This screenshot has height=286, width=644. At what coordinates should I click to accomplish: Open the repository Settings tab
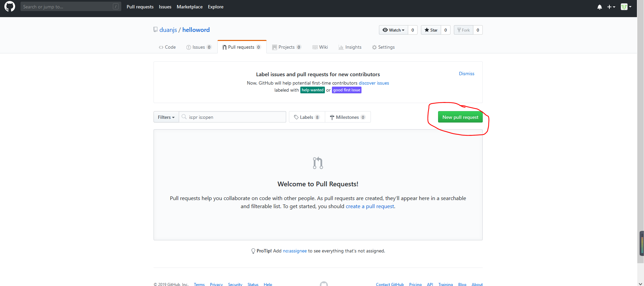coord(383,47)
